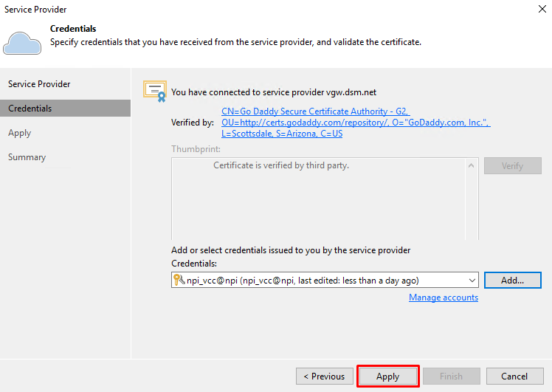Open the Go Daddy certificate authority link

(x=356, y=123)
